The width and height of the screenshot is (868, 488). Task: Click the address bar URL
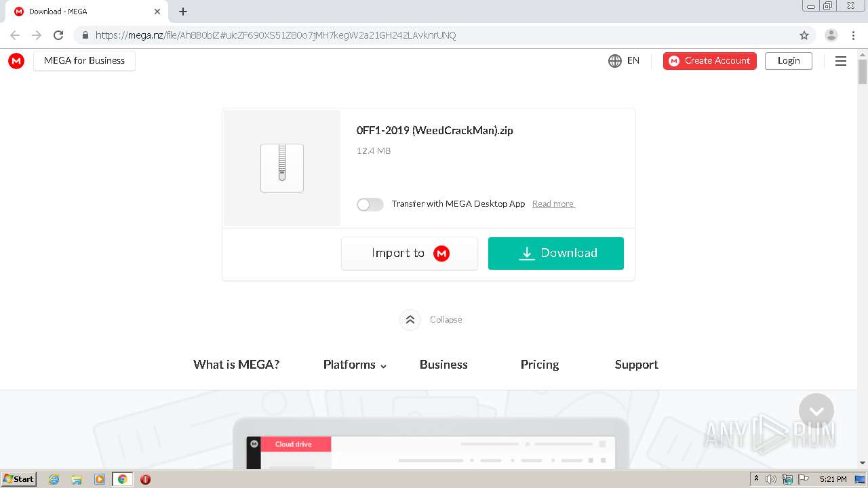point(275,35)
